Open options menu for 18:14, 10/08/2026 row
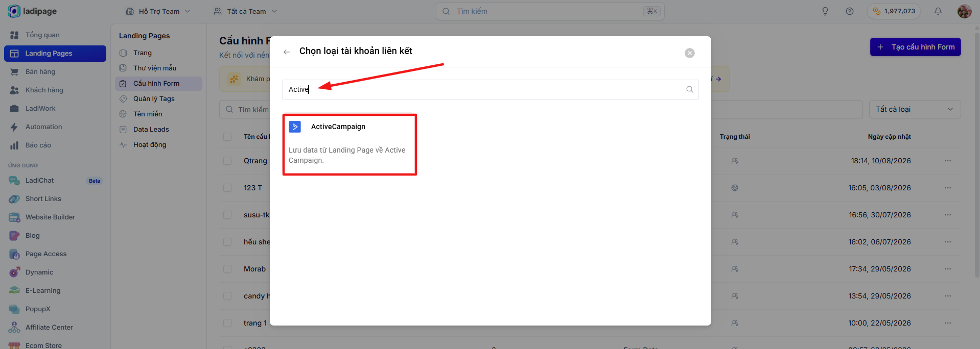Viewport: 980px width, 349px height. coord(948,161)
